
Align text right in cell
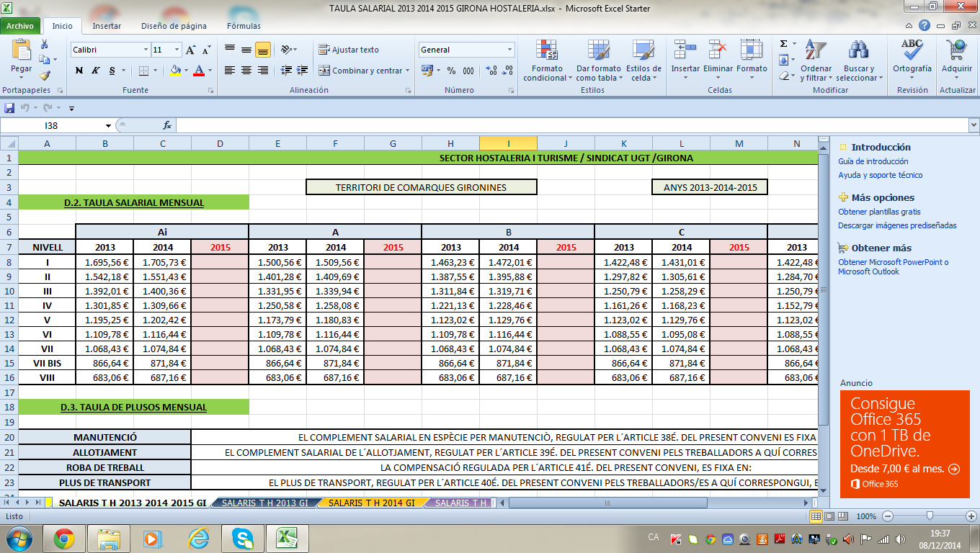pos(262,71)
